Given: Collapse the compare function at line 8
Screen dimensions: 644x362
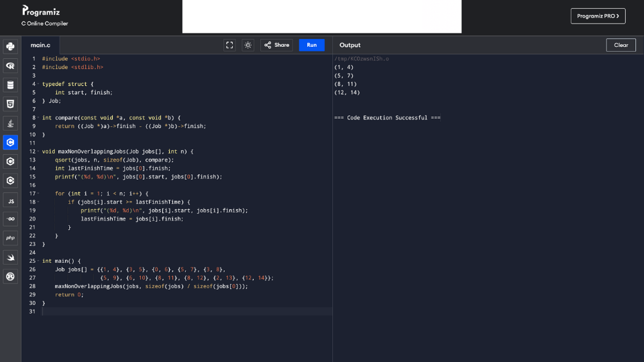Looking at the screenshot, I should tap(39, 118).
